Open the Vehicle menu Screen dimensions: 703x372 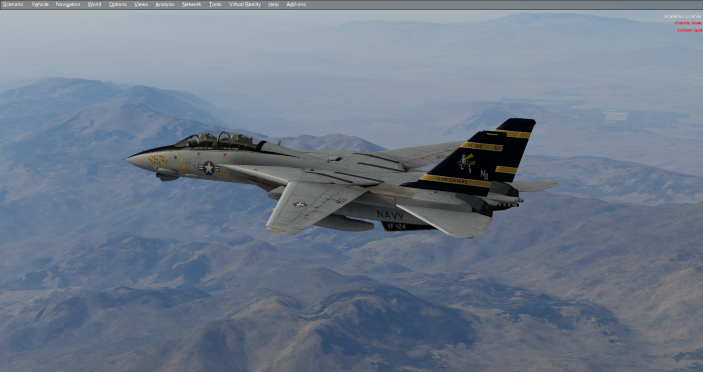click(x=40, y=4)
